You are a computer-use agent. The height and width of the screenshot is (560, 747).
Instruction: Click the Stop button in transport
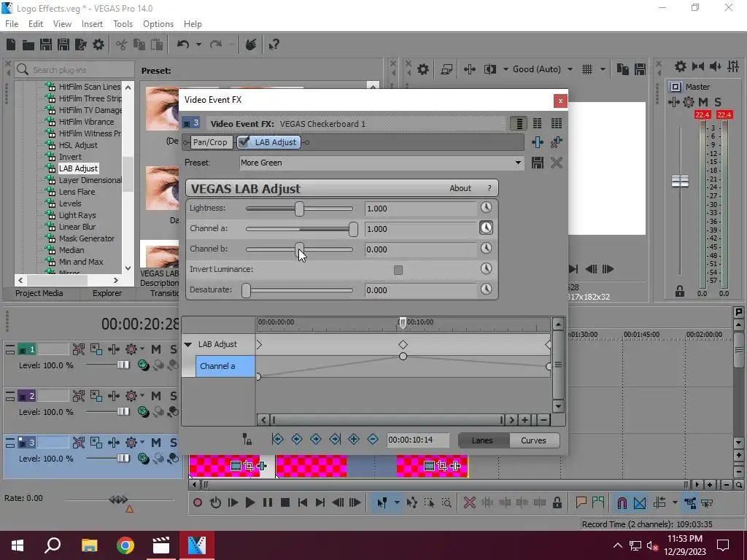(x=285, y=502)
